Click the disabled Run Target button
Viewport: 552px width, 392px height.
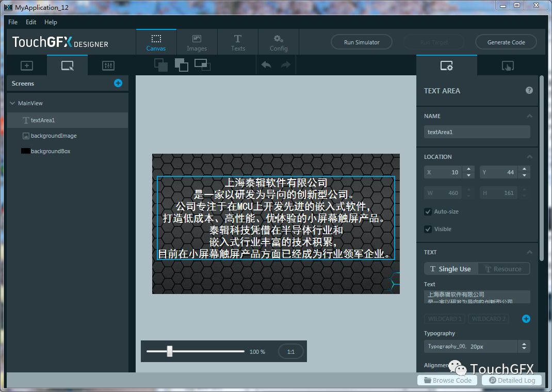coord(434,42)
